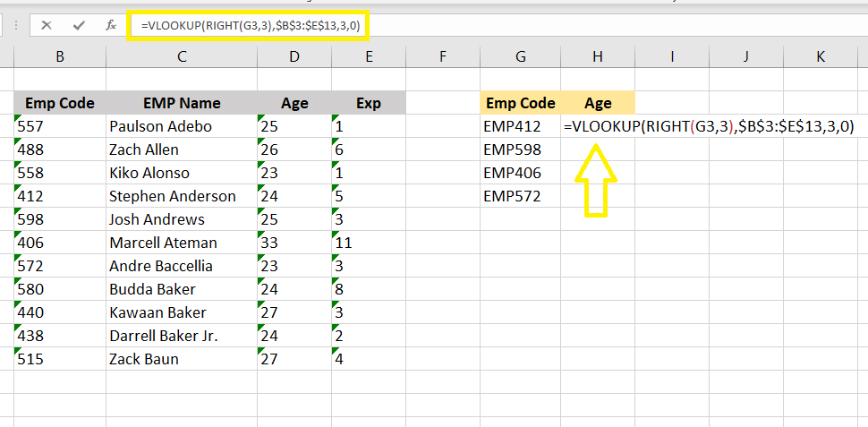Select the Stephen Anderson cell
868x427 pixels.
[x=182, y=196]
